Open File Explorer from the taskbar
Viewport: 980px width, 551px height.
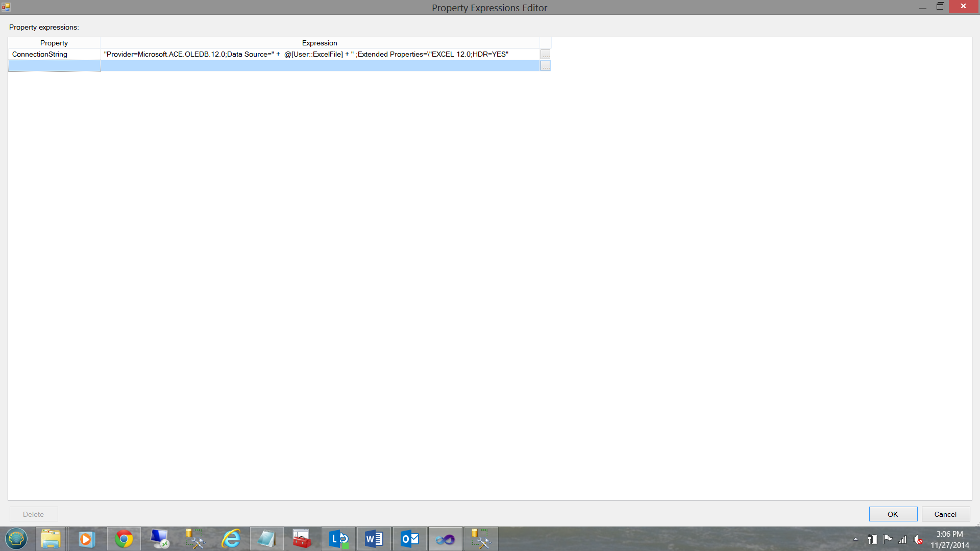pyautogui.click(x=51, y=539)
